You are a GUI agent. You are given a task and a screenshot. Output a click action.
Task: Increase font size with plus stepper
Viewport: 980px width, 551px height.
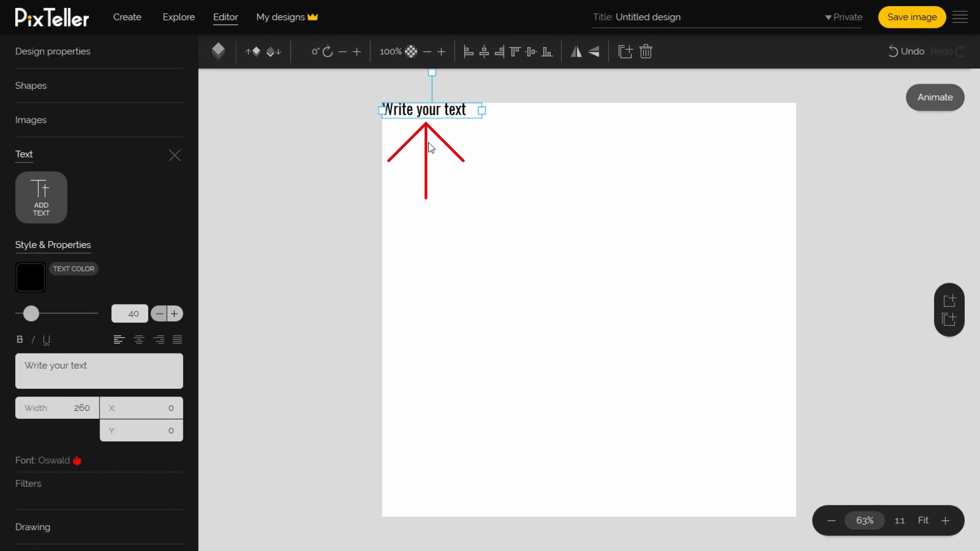(175, 314)
